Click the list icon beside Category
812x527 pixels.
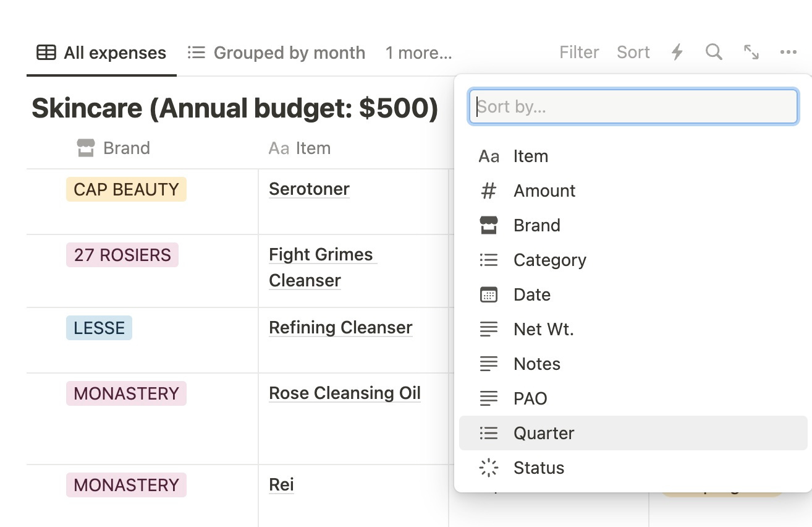tap(488, 260)
